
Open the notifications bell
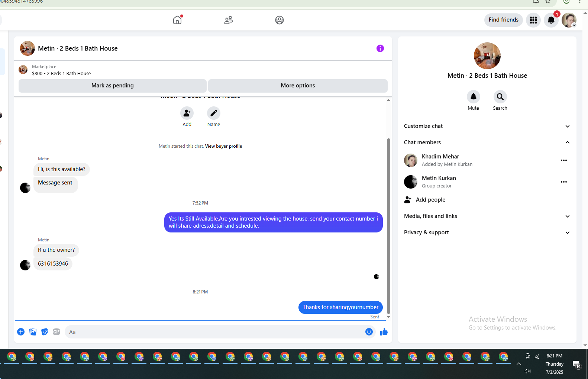point(551,20)
